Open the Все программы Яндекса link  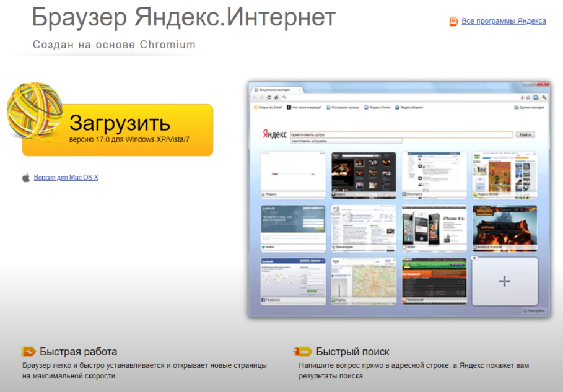click(x=504, y=21)
